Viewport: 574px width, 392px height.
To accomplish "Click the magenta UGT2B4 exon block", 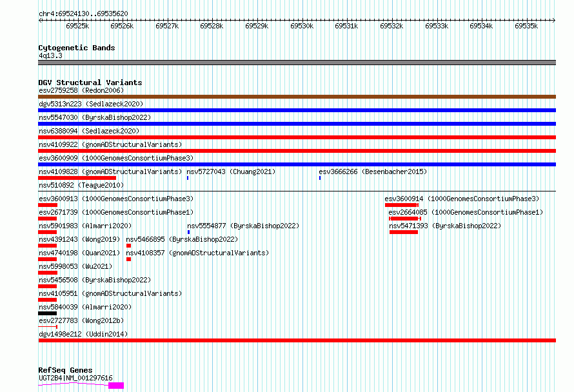I will (116, 386).
